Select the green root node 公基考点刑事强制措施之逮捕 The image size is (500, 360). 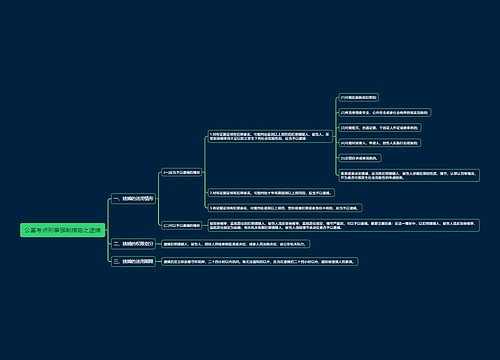click(63, 230)
